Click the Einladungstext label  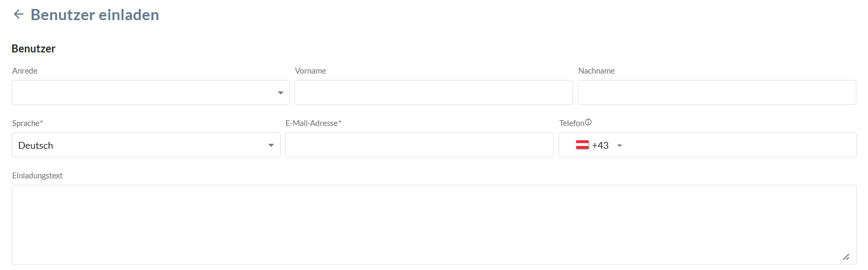[x=38, y=176]
